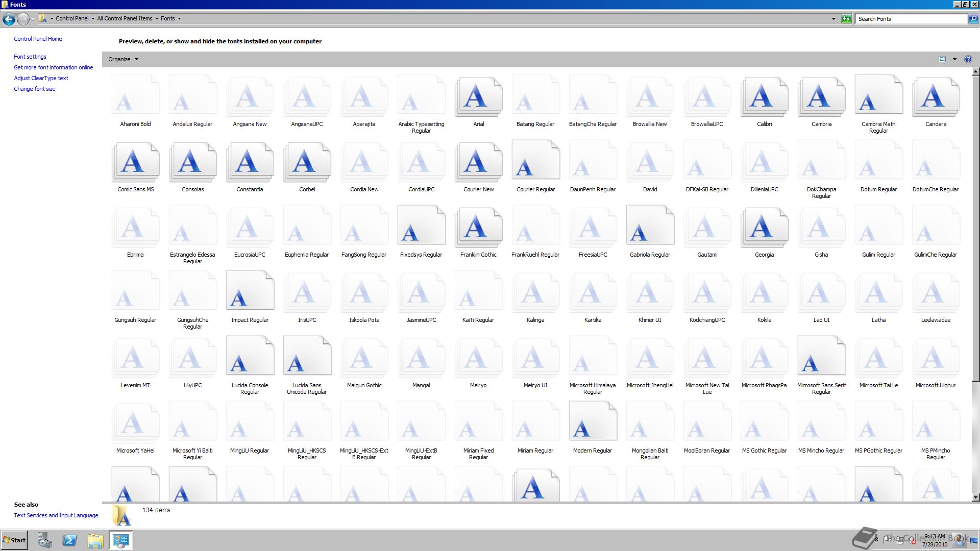Image resolution: width=980 pixels, height=551 pixels.
Task: Open the view options dropdown arrow
Action: tap(954, 59)
